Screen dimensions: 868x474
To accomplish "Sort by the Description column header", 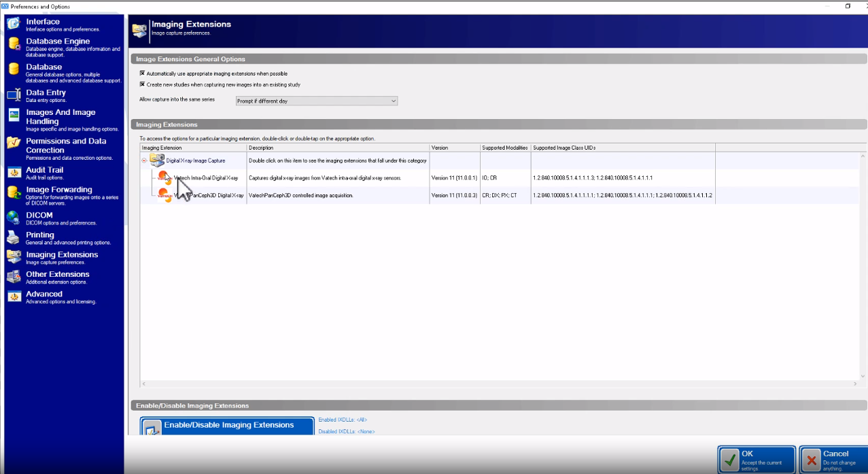I will [x=338, y=148].
